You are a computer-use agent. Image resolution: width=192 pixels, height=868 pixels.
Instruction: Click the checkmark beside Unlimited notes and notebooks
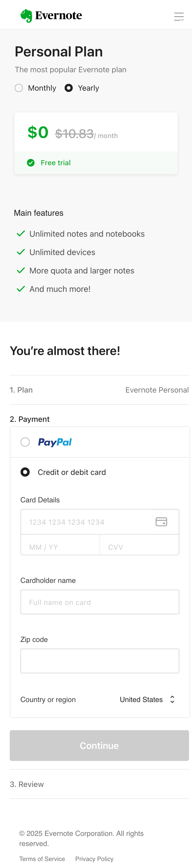[21, 234]
